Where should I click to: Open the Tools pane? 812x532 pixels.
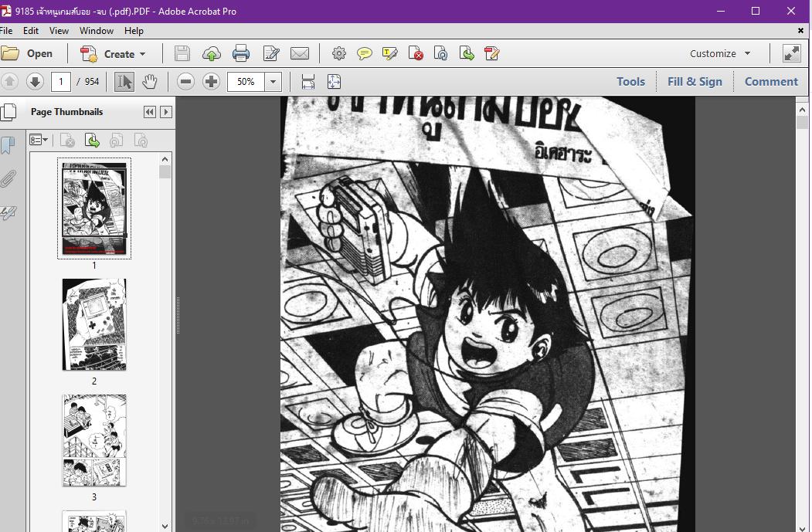[x=630, y=81]
